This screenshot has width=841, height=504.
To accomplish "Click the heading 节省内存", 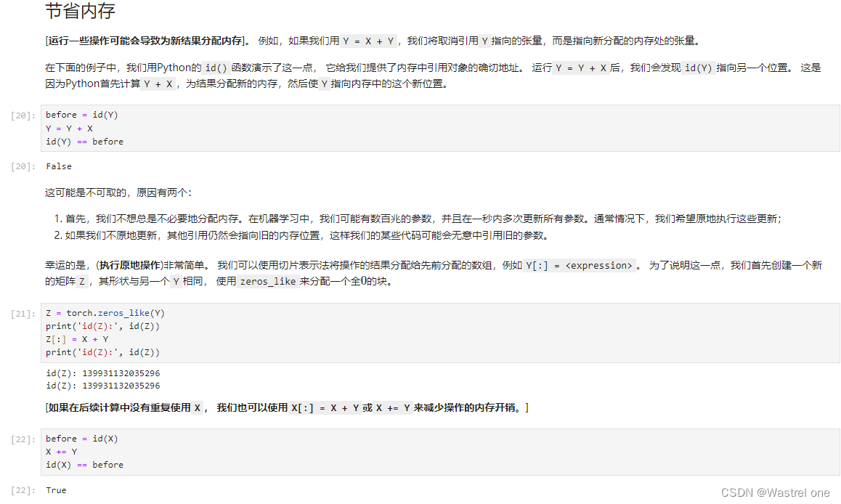I will pyautogui.click(x=80, y=12).
